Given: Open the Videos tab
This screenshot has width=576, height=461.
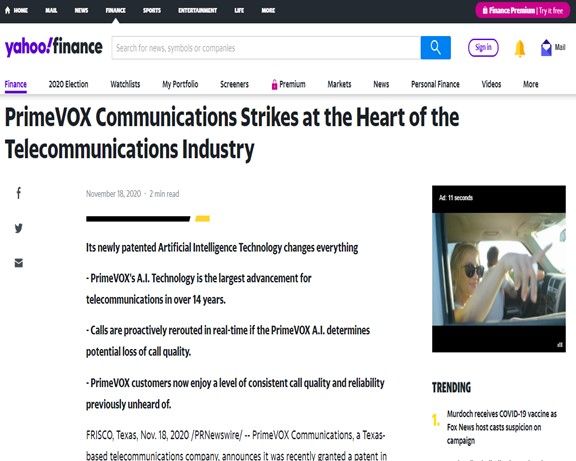Looking at the screenshot, I should 491,84.
